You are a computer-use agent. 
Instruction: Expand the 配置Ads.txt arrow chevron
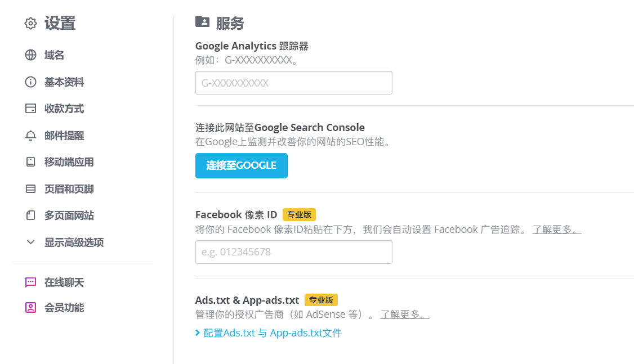(197, 333)
